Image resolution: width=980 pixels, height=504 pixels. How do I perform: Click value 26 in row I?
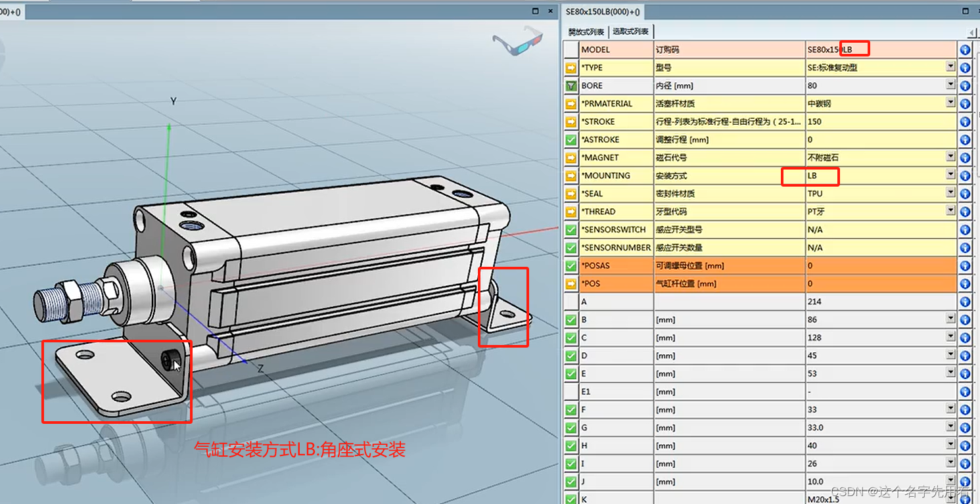[812, 464]
